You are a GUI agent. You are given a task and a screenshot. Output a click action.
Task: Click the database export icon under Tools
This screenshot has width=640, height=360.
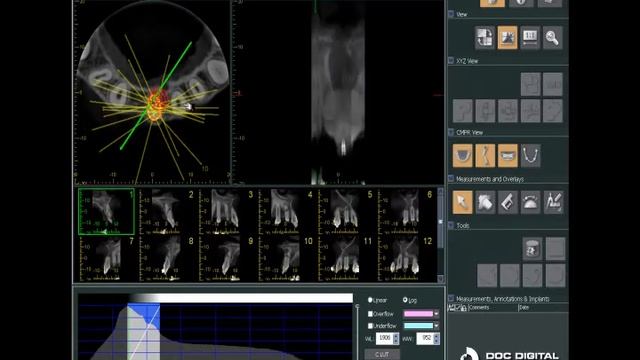pos(532,249)
